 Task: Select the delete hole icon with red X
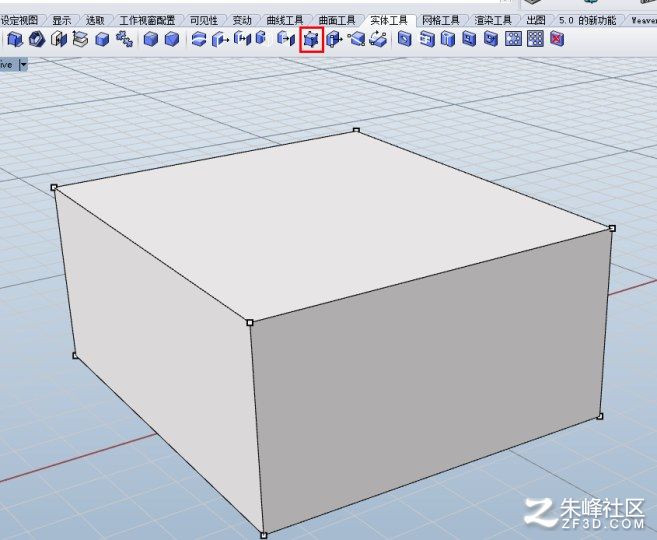[557, 39]
